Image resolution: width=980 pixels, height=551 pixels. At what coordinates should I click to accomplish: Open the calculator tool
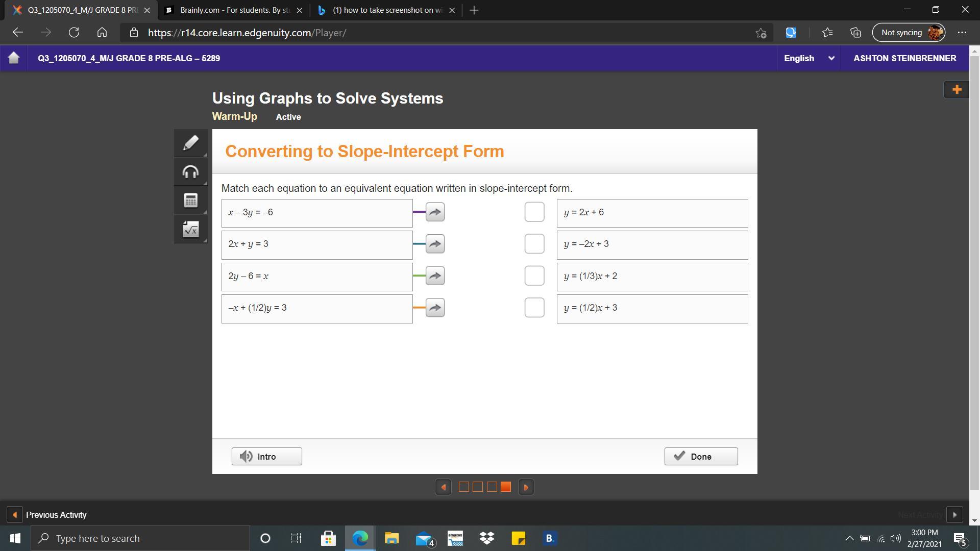click(190, 201)
